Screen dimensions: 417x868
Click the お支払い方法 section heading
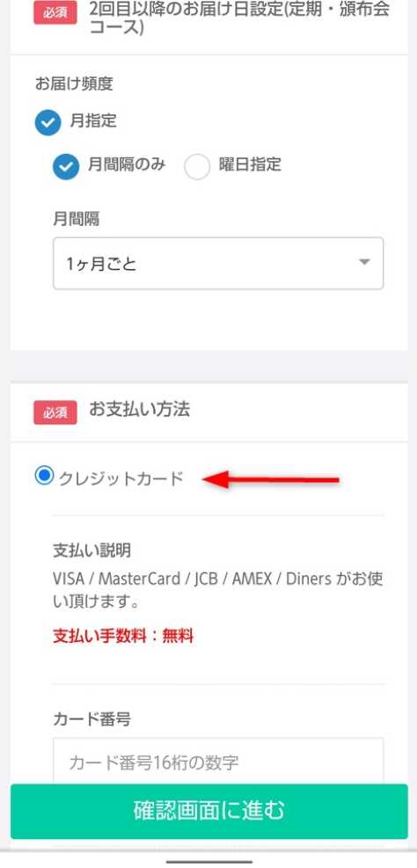(x=139, y=410)
